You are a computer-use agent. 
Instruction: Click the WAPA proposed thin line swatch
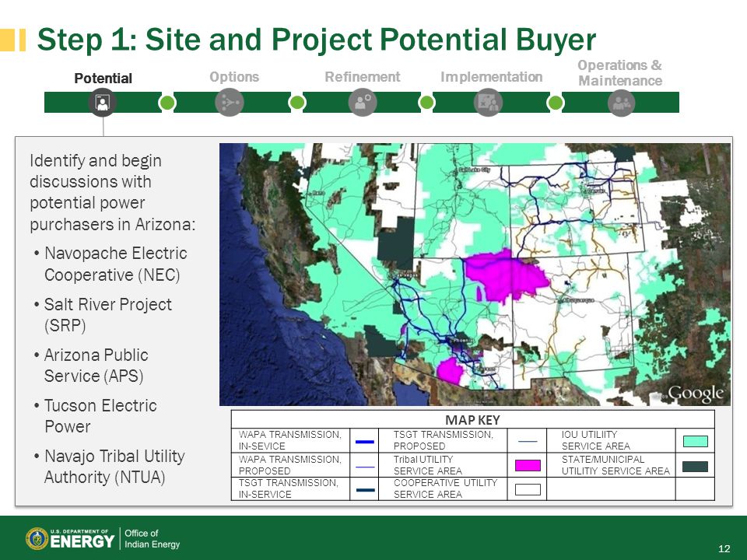click(x=364, y=467)
